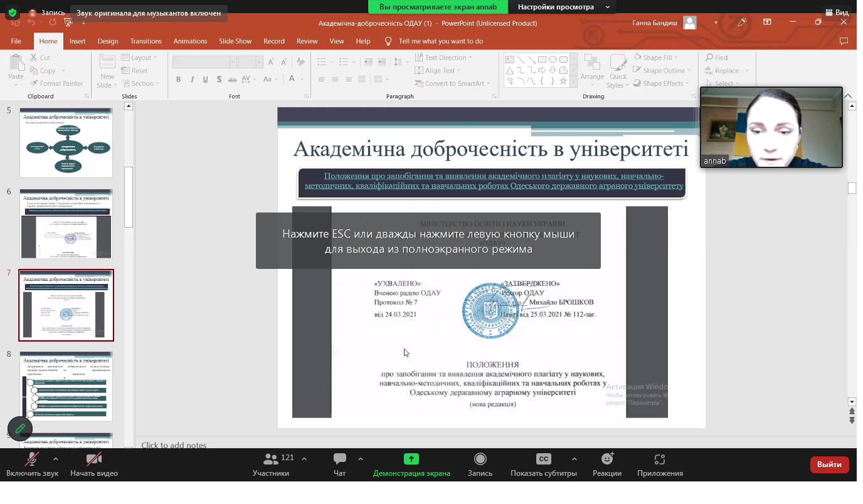This screenshot has width=863, height=504.
Task: Start video with the camera button
Action: tap(94, 459)
